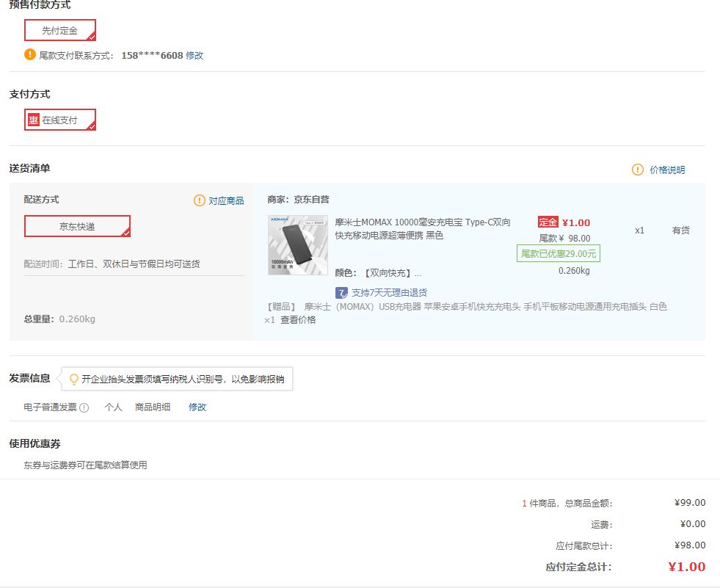Click the info icon beside 价格说明

(638, 170)
